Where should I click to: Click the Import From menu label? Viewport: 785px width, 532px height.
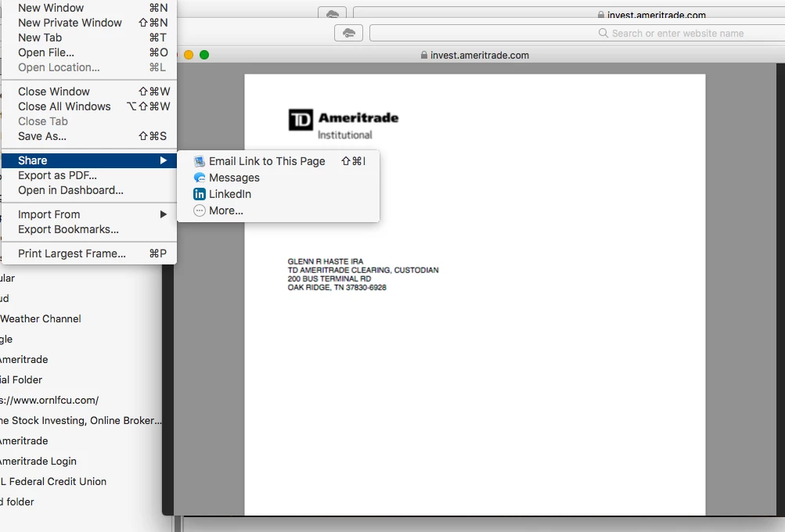tap(49, 214)
